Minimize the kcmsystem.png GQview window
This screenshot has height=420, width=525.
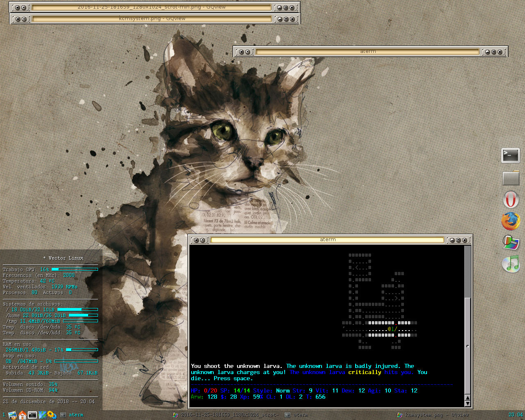(x=280, y=19)
